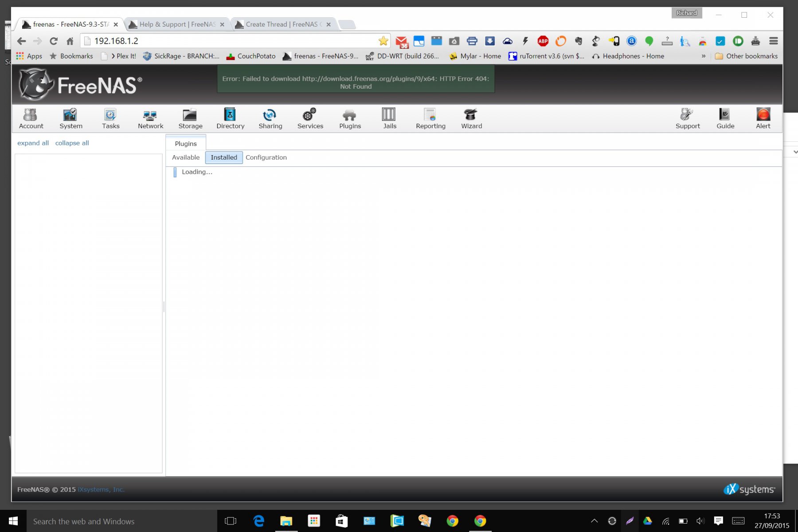
Task: Open the Windows Start menu
Action: (13, 521)
